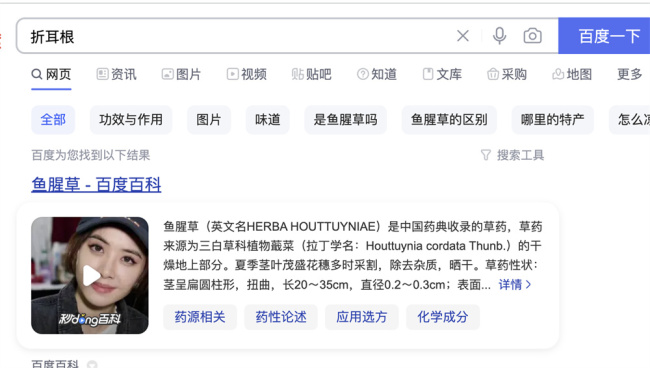Select the 是鱼腥草吗 chip
The height and width of the screenshot is (368, 650).
346,120
